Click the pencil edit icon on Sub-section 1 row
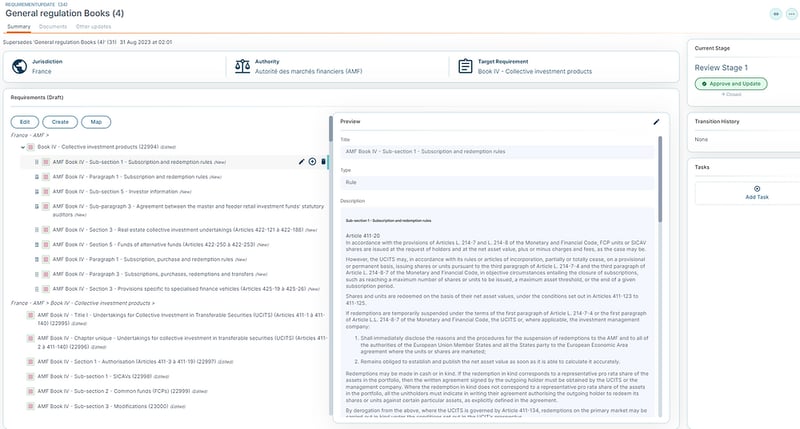 coord(301,162)
